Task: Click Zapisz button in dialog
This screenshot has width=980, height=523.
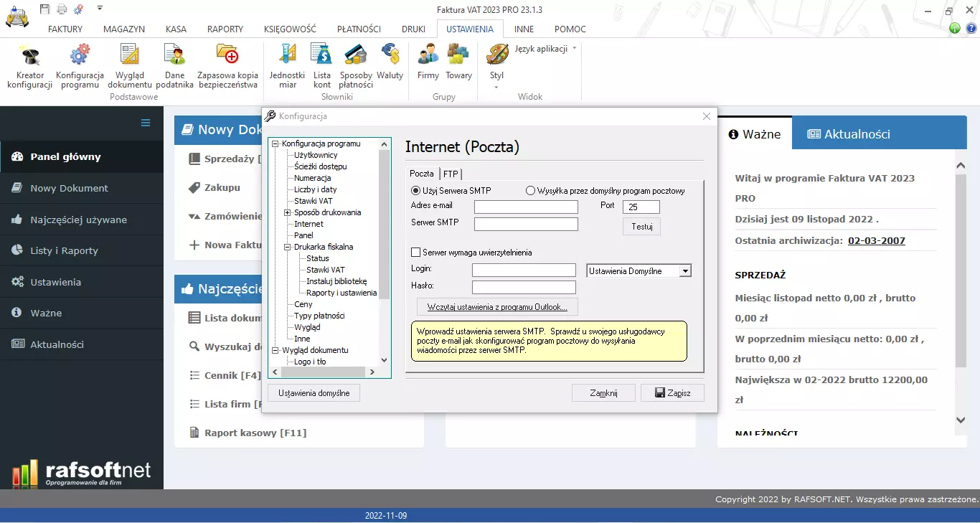Action: (672, 393)
